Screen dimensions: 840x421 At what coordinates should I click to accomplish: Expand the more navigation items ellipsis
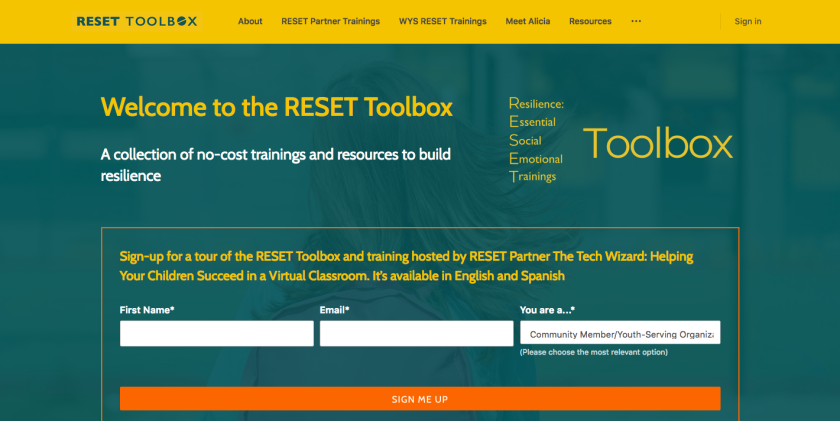click(636, 21)
